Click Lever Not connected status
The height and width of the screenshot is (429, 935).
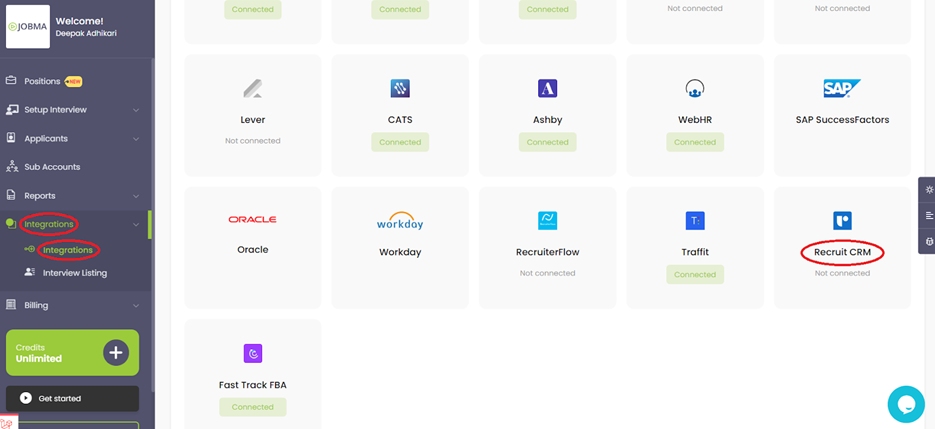253,141
